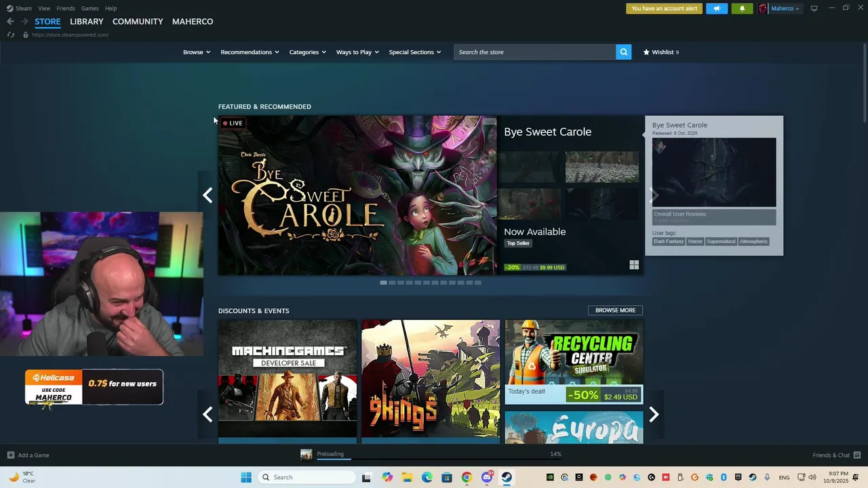Click the blue store search magnifier button
Screen dimensions: 868x488
624,52
